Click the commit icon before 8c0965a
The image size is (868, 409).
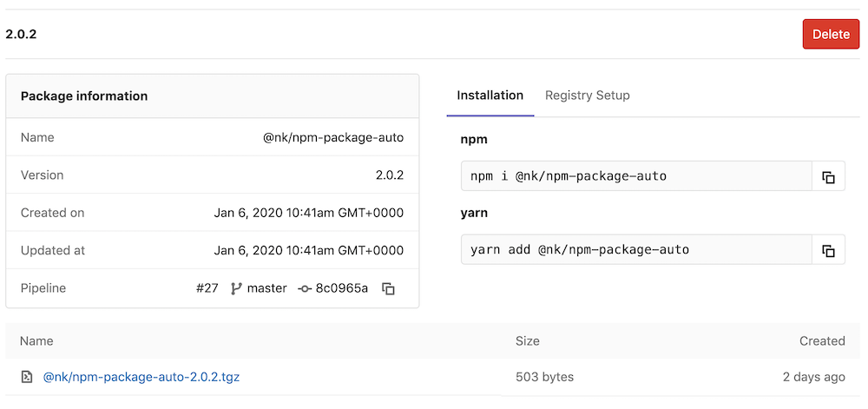coord(305,289)
